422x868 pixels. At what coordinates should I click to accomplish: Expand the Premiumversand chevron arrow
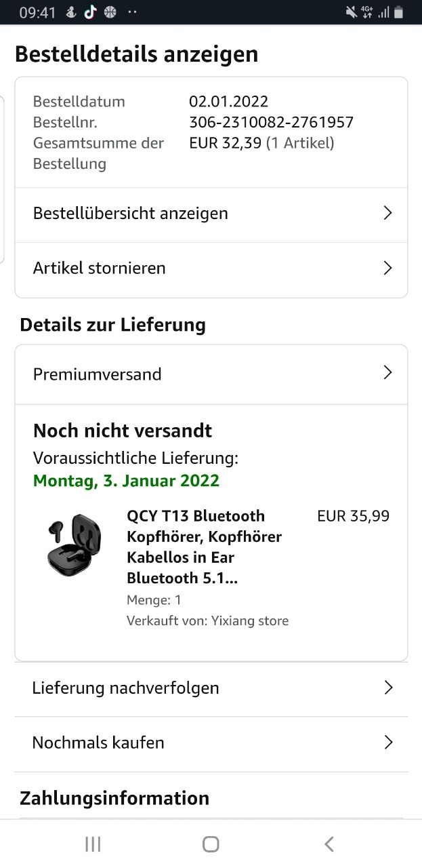(x=387, y=372)
